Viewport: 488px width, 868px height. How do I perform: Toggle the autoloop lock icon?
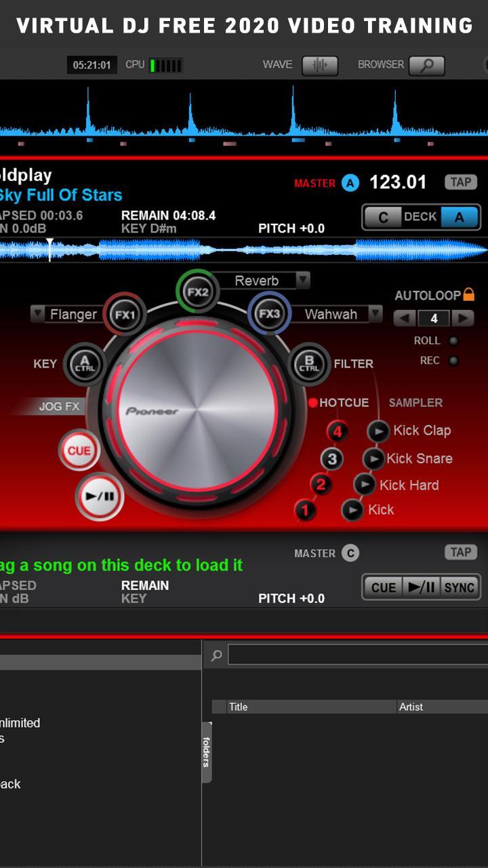tap(468, 295)
